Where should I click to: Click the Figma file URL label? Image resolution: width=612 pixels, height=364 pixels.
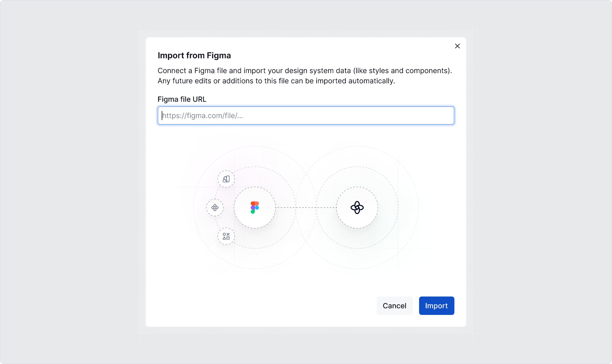pyautogui.click(x=182, y=99)
